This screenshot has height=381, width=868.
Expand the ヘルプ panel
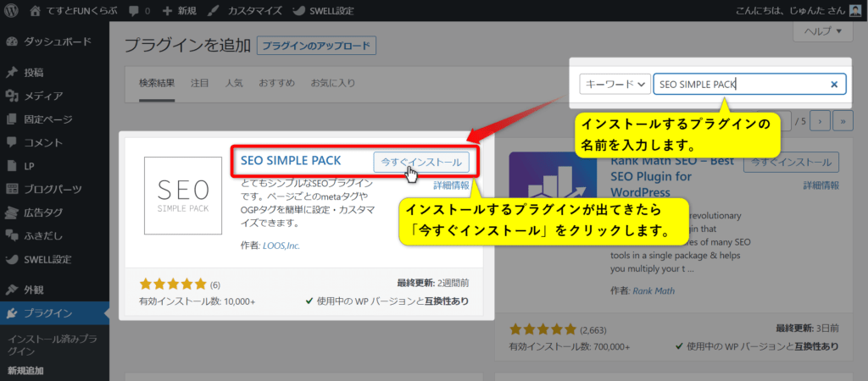823,31
